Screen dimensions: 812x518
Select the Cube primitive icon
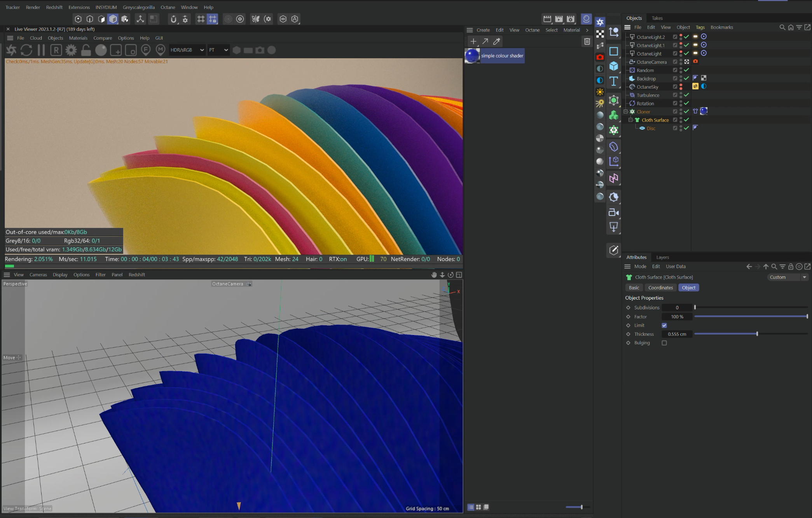coord(614,66)
